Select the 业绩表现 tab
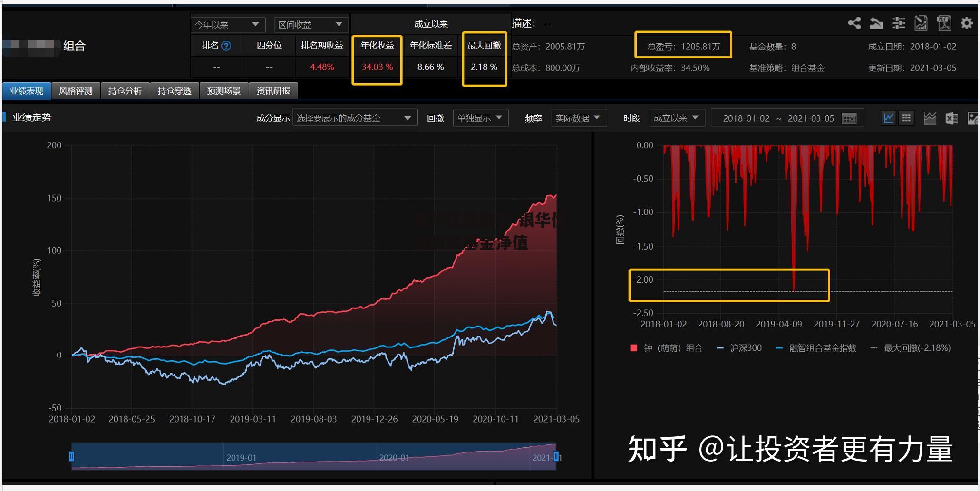The image size is (980, 491). coord(27,90)
